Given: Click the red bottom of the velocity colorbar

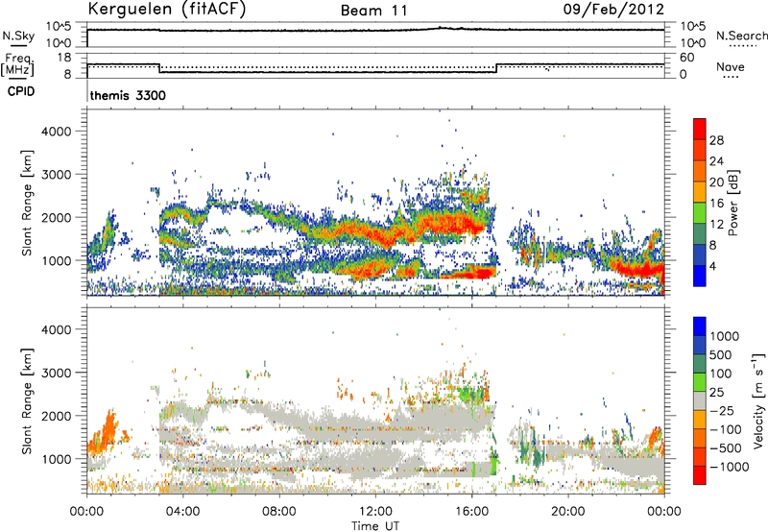Looking at the screenshot, I should [700, 475].
